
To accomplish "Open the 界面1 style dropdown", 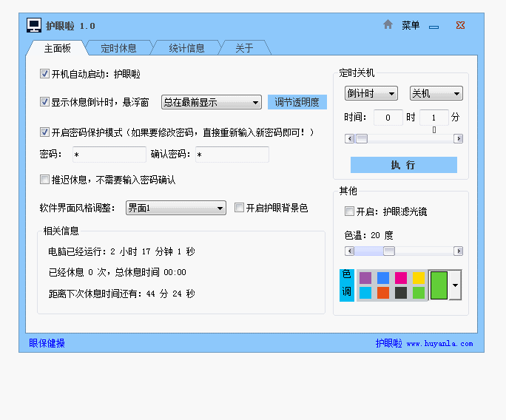I will click(176, 208).
